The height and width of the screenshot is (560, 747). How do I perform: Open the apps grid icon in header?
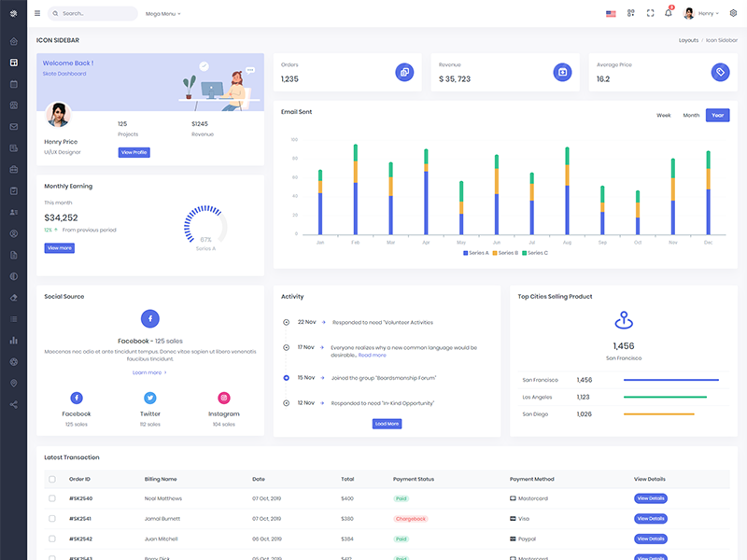(631, 13)
